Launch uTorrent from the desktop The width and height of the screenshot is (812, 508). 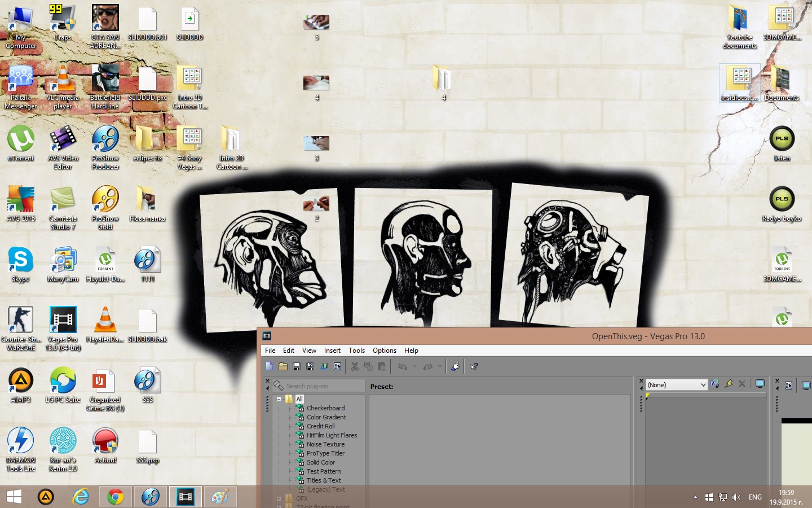click(21, 144)
